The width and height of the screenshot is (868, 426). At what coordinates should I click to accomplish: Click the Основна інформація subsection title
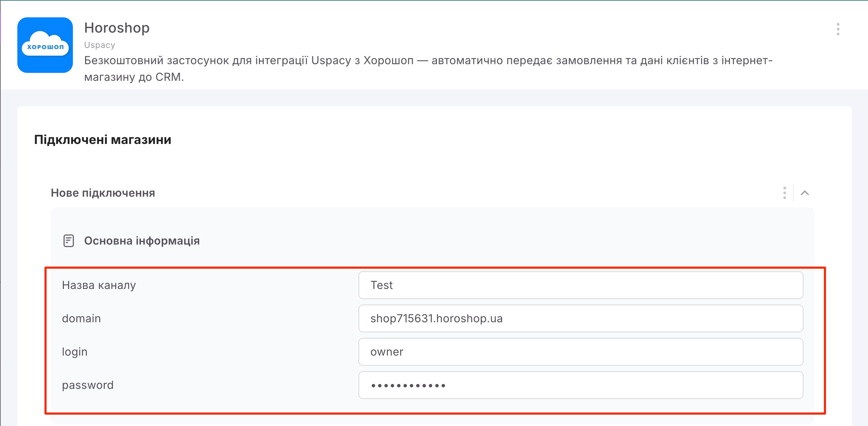click(x=142, y=241)
